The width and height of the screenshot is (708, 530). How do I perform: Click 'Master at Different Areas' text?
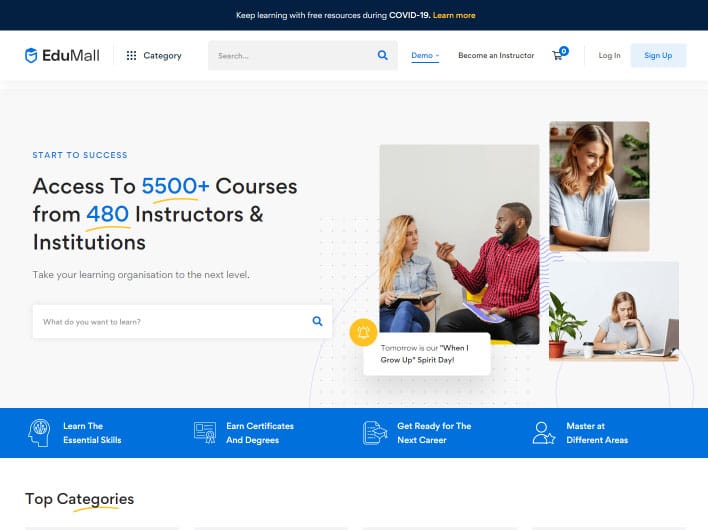point(597,433)
